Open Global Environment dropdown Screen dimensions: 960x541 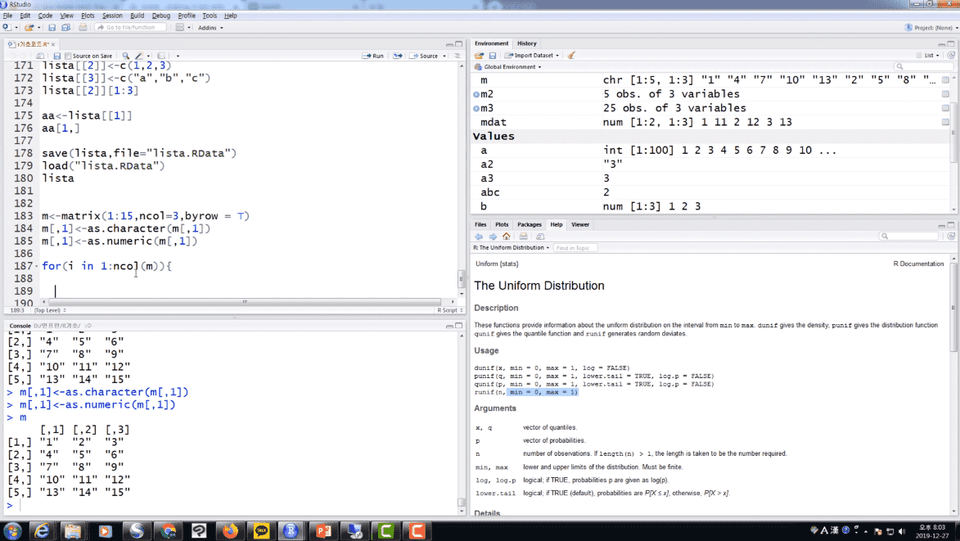pyautogui.click(x=509, y=67)
